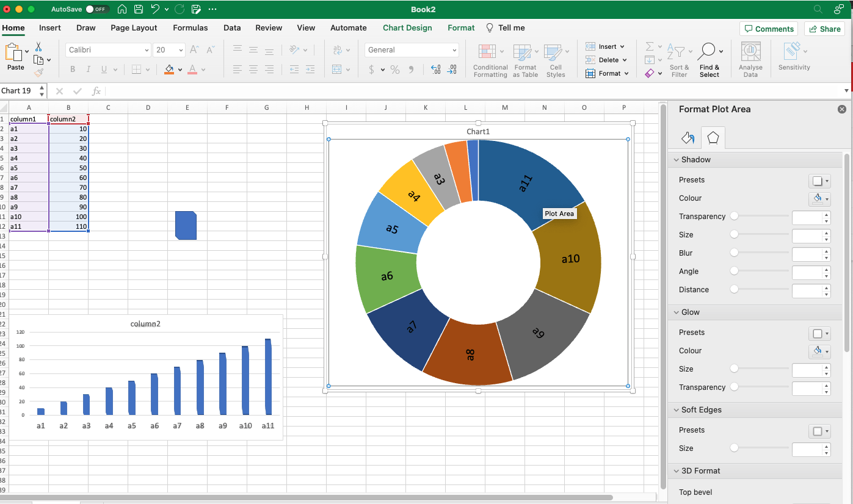Click the Glow Size slider
Viewport: 853px width, 504px height.
point(761,369)
